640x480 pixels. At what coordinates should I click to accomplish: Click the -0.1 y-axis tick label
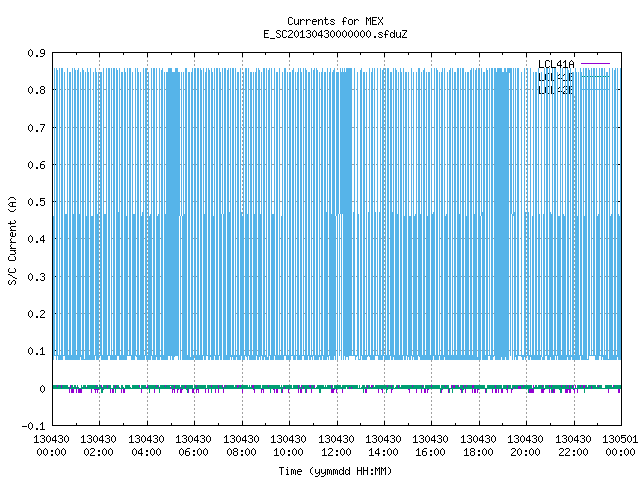[33, 426]
